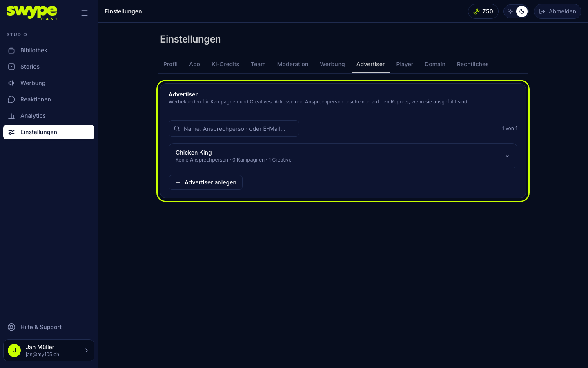Switch to the Abo tab
Image resolution: width=588 pixels, height=368 pixels.
pyautogui.click(x=194, y=64)
